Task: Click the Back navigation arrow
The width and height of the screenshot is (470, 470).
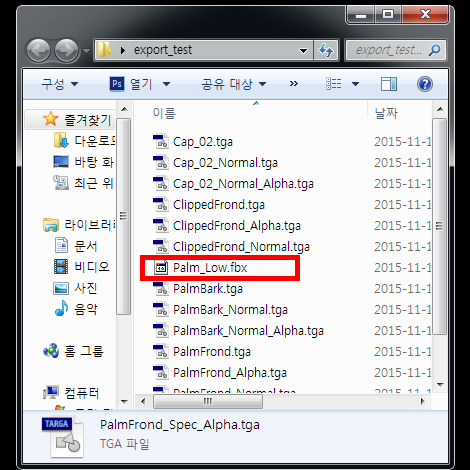Action: 39,51
